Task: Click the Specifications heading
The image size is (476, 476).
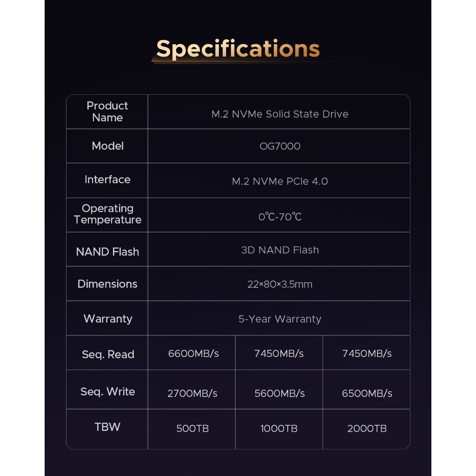Action: click(238, 49)
